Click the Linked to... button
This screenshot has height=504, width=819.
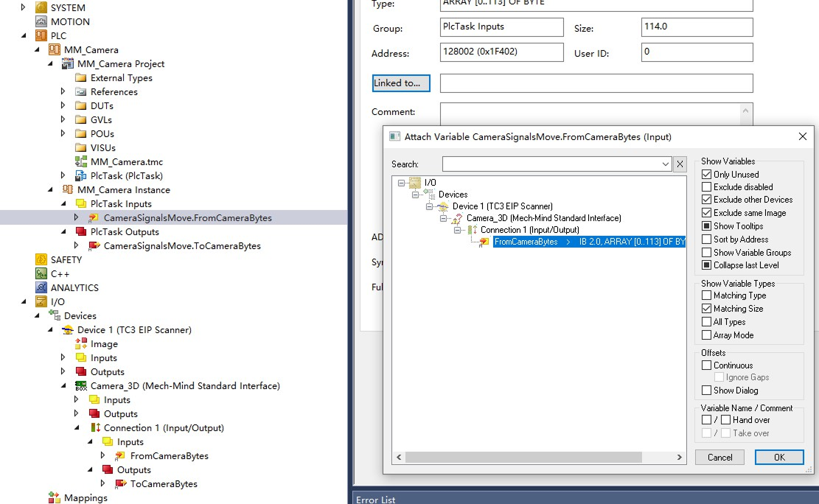[400, 83]
